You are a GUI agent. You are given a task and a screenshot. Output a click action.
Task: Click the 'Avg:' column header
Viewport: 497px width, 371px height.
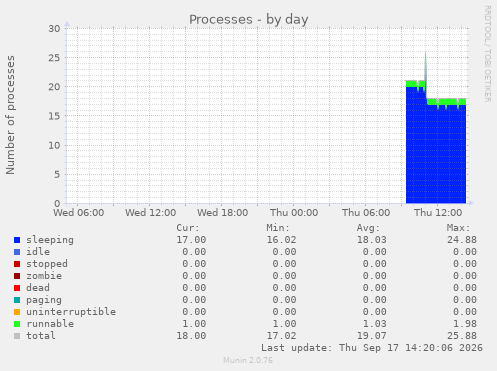pos(368,228)
